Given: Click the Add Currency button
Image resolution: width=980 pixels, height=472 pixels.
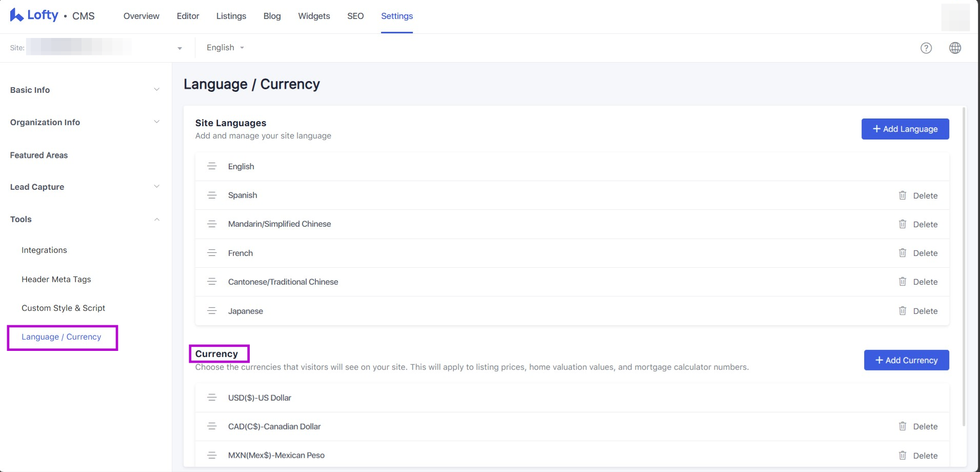Looking at the screenshot, I should click(x=906, y=360).
